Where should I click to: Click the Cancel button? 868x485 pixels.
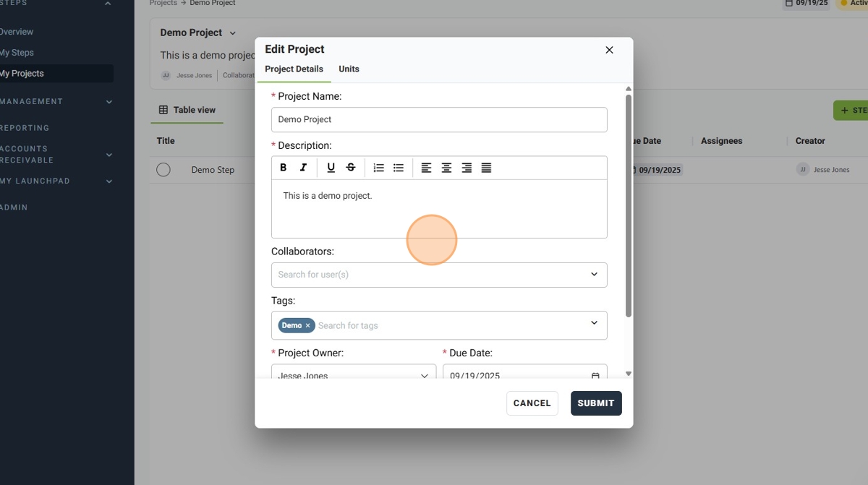click(x=532, y=403)
